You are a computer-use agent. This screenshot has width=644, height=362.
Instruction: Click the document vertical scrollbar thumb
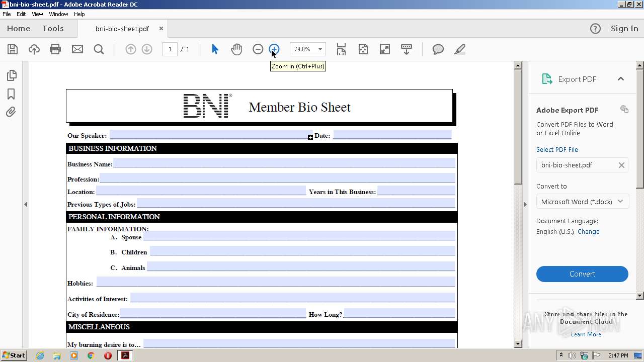click(518, 127)
